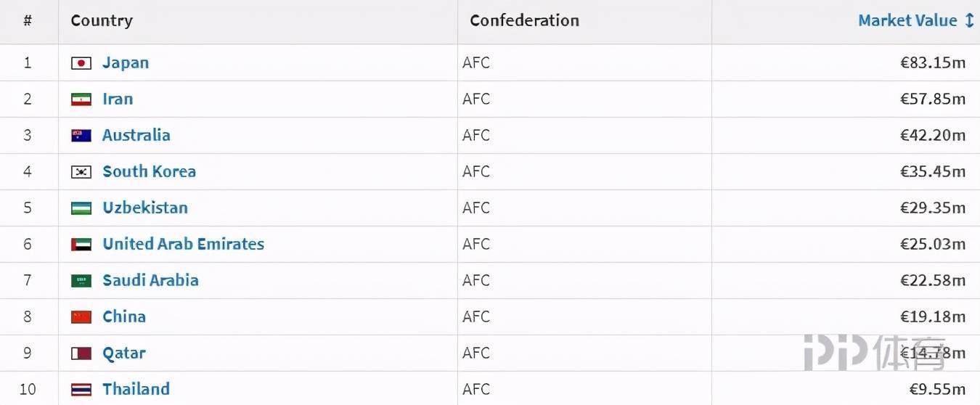The image size is (980, 405).
Task: Click the Iran flag icon
Action: coord(81,99)
